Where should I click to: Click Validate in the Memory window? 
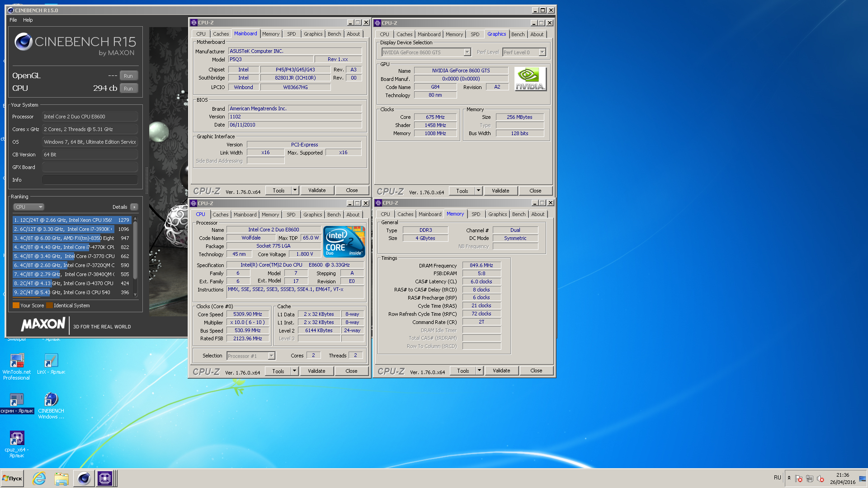501,371
